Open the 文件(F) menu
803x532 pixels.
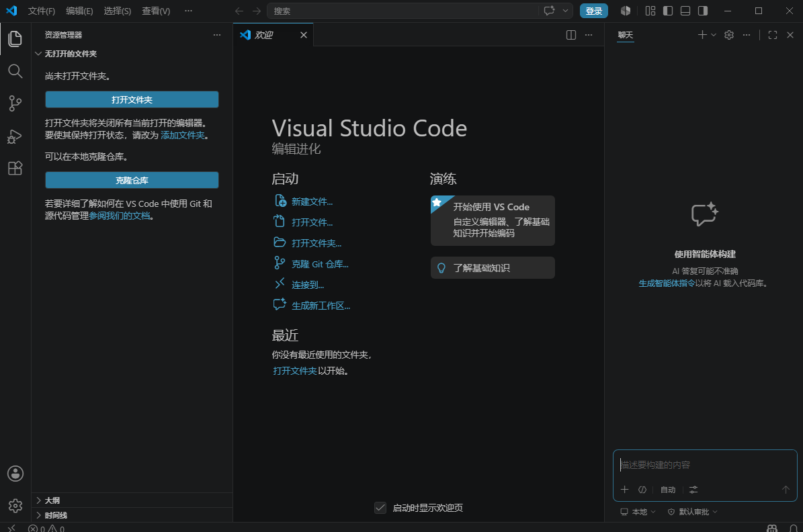pos(42,11)
